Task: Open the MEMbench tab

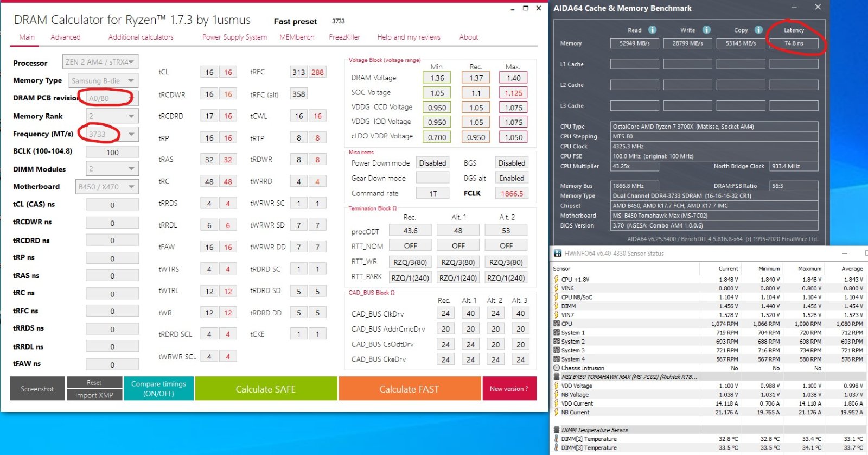Action: 297,37
